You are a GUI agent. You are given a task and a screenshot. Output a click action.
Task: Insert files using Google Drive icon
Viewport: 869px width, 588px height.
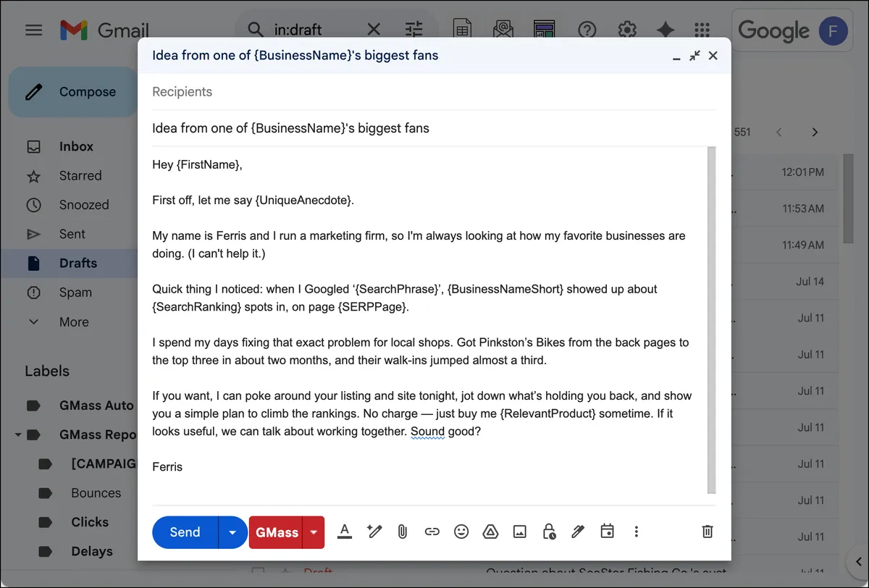tap(490, 532)
